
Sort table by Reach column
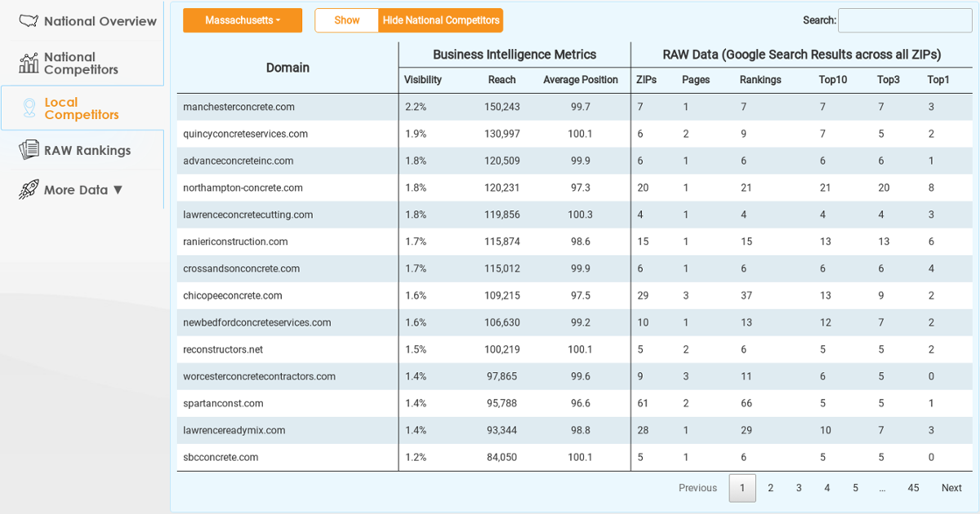click(502, 80)
